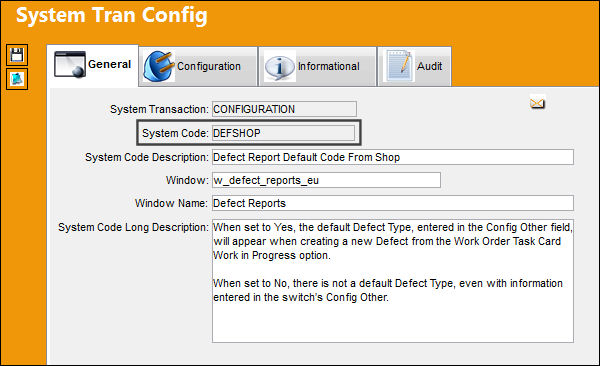The width and height of the screenshot is (600, 366).
Task: Click the icon below the Save icon
Action: [x=17, y=79]
